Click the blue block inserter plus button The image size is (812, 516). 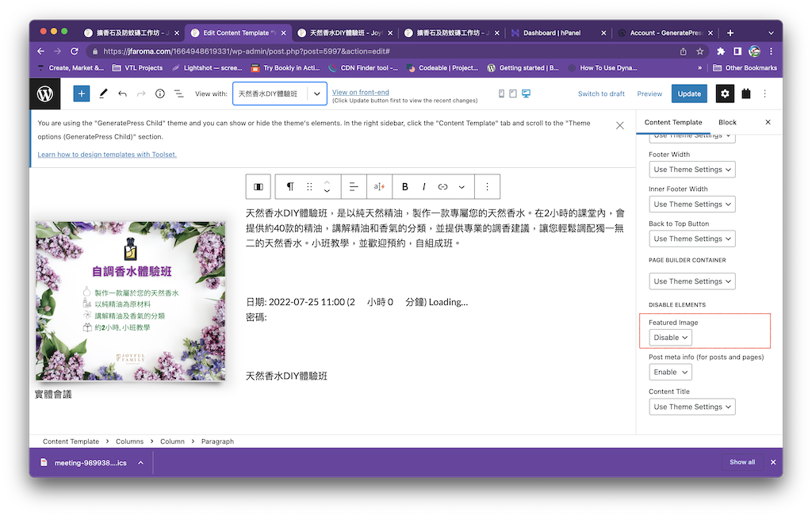coord(82,94)
